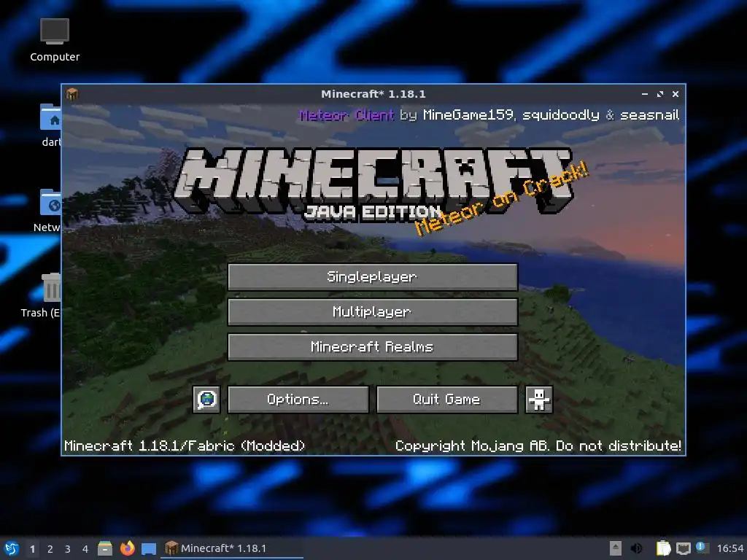Open network status tray icon
The height and width of the screenshot is (560, 747).
point(684,548)
